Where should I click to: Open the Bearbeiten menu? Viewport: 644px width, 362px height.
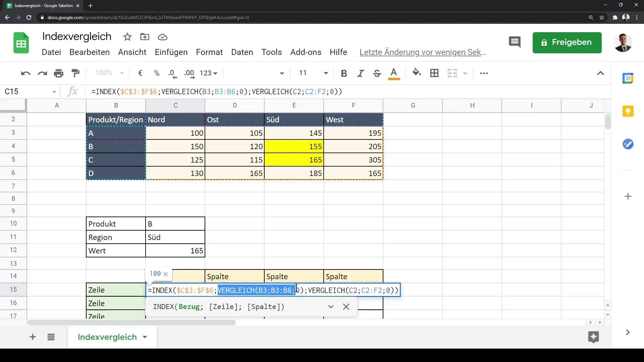click(90, 52)
